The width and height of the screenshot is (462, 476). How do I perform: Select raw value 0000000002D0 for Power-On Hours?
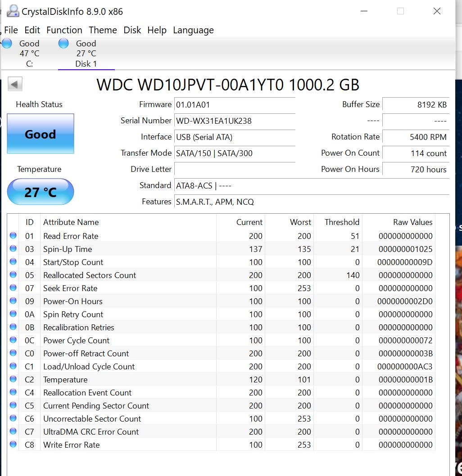(405, 301)
